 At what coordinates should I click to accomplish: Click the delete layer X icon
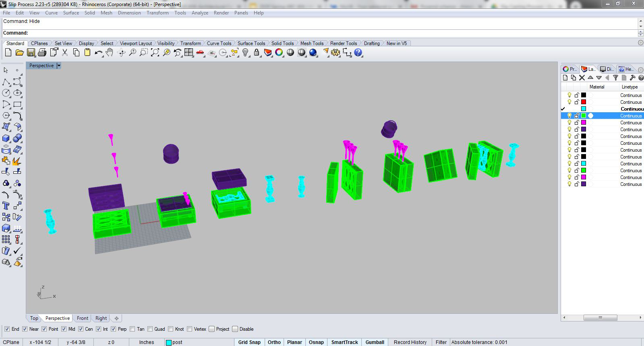[582, 78]
